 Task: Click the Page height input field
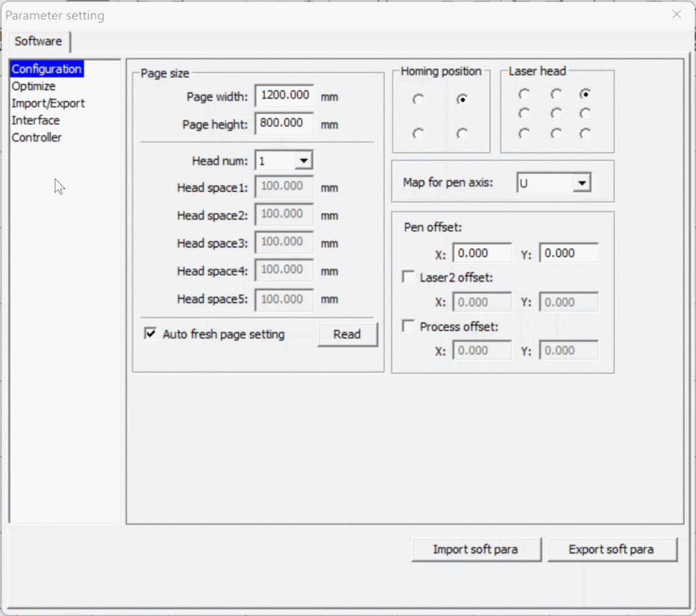285,124
